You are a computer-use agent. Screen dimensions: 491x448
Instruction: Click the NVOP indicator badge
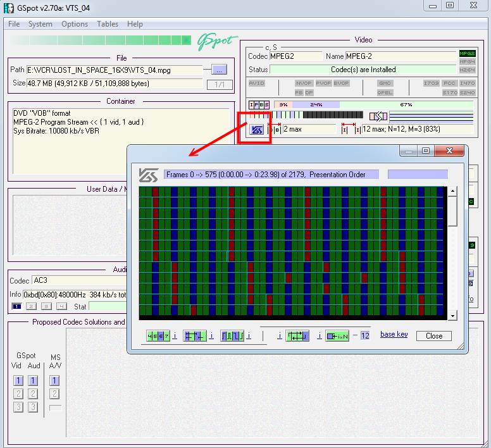coord(304,83)
